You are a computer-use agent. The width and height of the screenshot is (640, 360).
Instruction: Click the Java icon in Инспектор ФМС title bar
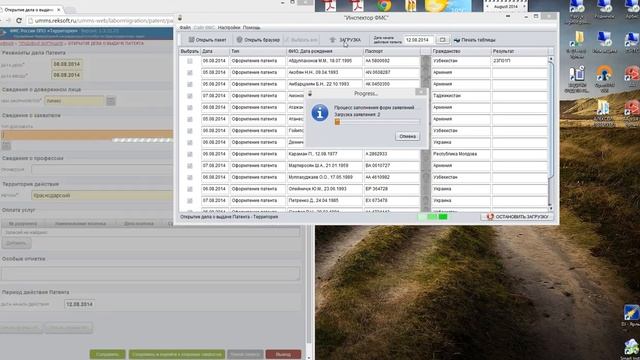click(180, 18)
